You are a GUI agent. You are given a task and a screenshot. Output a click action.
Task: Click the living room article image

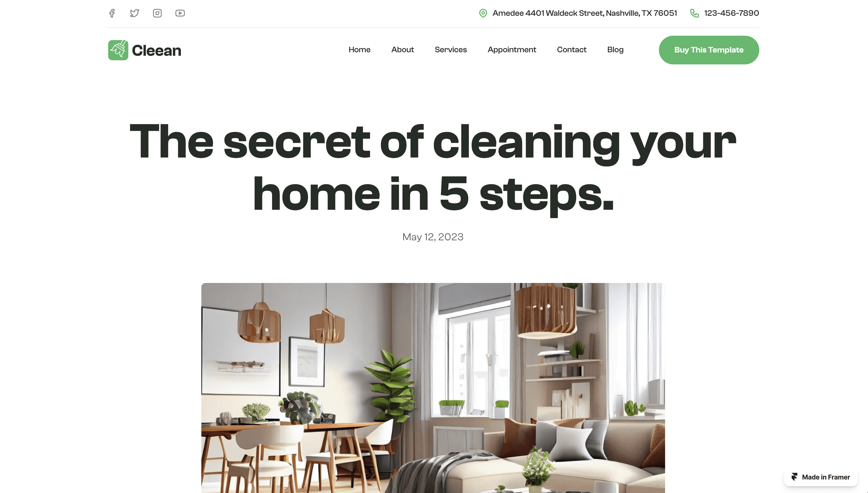433,388
